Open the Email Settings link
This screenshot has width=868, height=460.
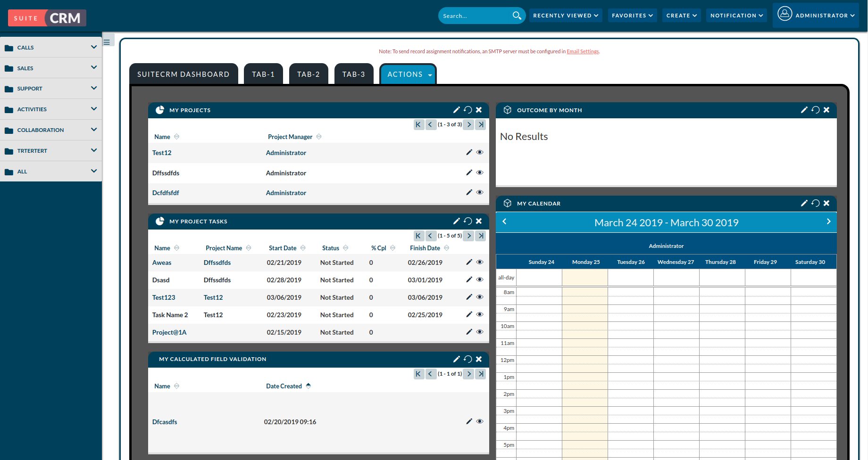click(x=582, y=51)
